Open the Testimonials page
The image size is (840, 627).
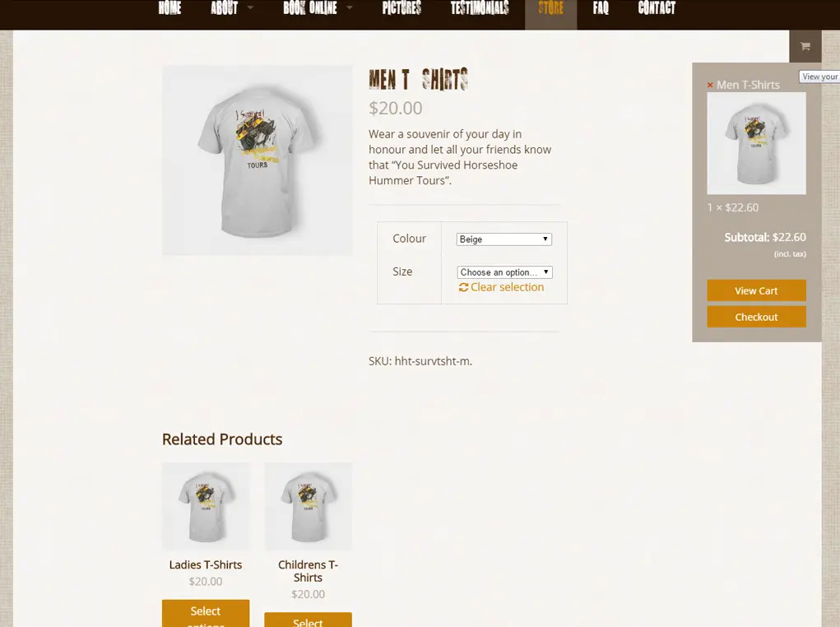coord(480,8)
